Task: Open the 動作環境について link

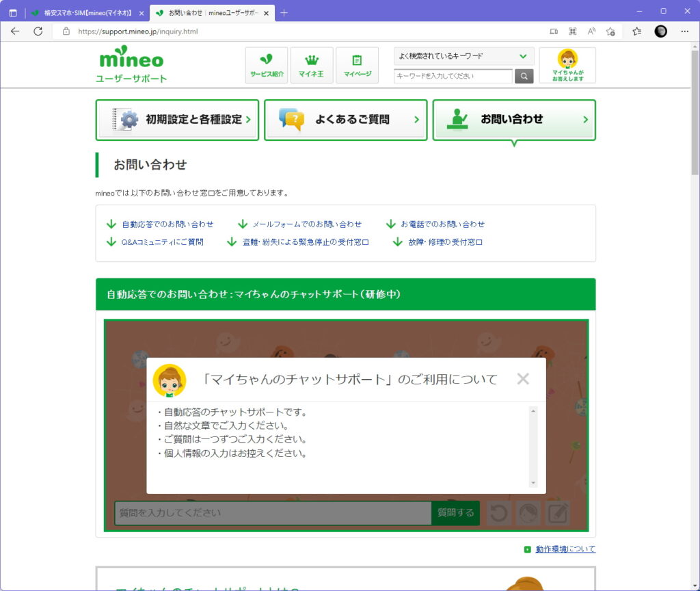Action: point(565,549)
